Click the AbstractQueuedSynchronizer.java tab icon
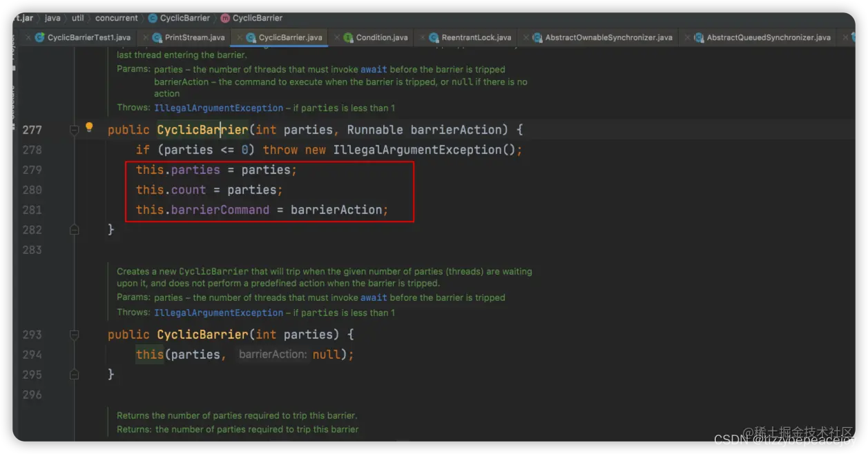The width and height of the screenshot is (868, 454). 699,38
